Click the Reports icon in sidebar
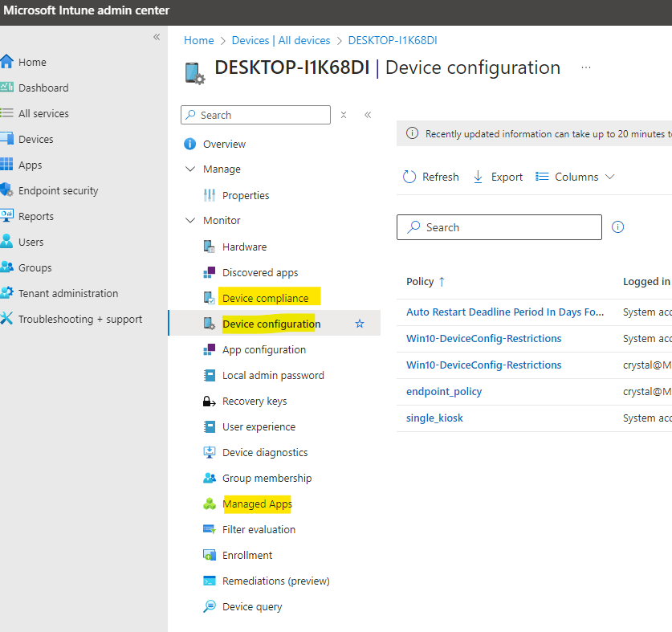This screenshot has height=632, width=672. click(7, 216)
